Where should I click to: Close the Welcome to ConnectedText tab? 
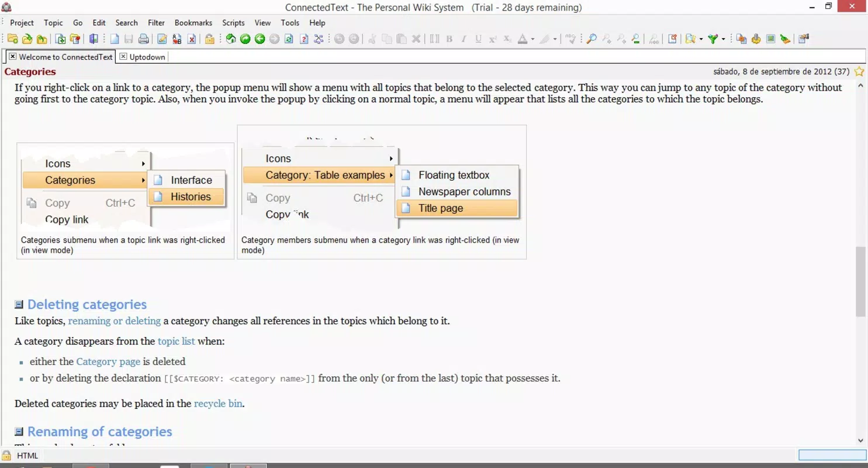click(12, 57)
